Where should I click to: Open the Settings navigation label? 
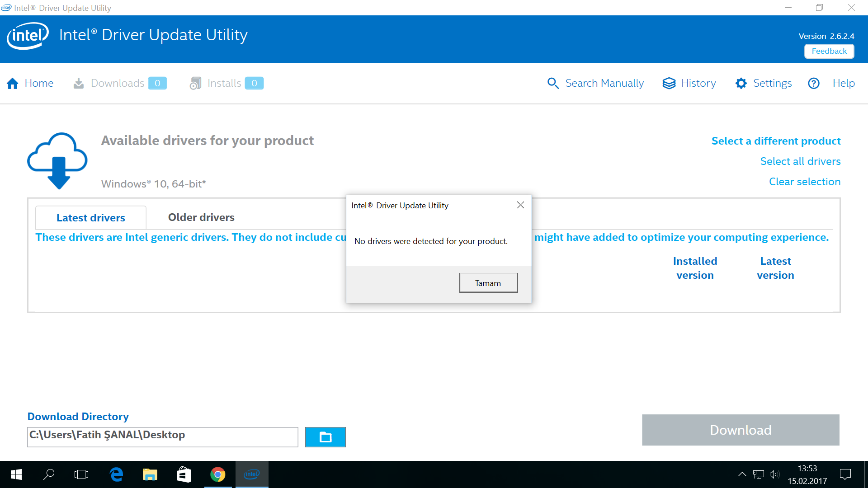[773, 83]
